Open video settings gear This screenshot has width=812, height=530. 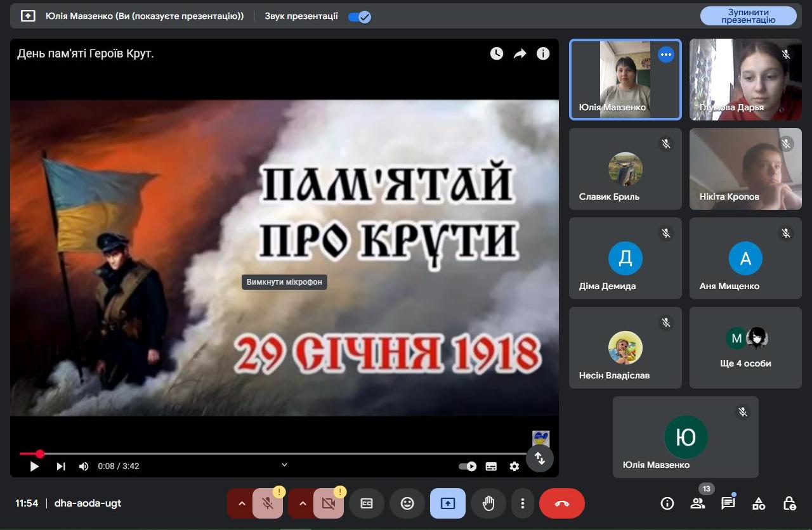[514, 467]
